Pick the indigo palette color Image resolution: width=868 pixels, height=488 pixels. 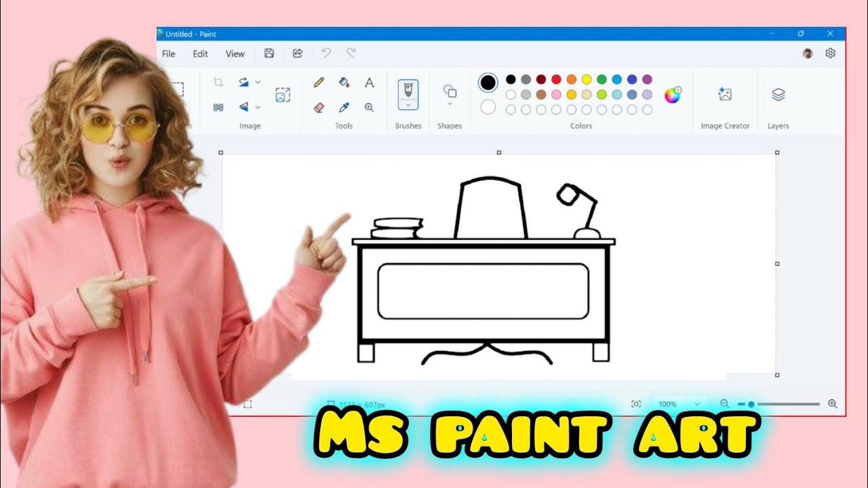(x=632, y=79)
